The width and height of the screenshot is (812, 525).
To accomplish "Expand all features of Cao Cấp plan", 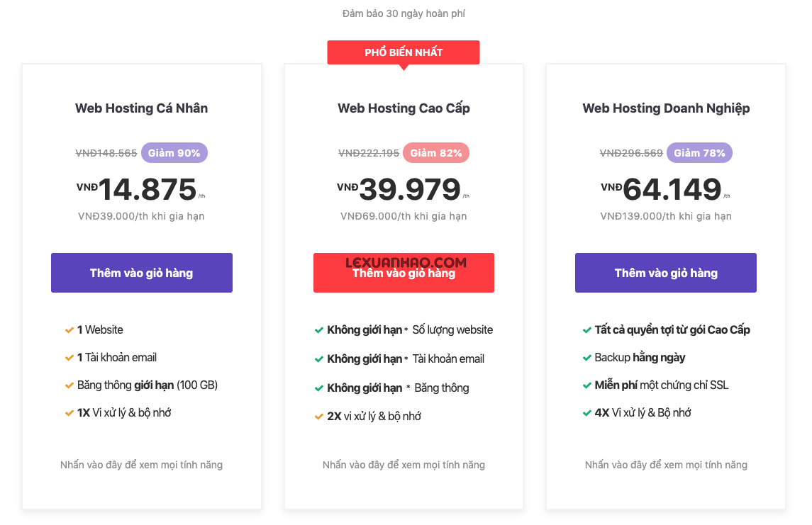I will click(x=404, y=465).
